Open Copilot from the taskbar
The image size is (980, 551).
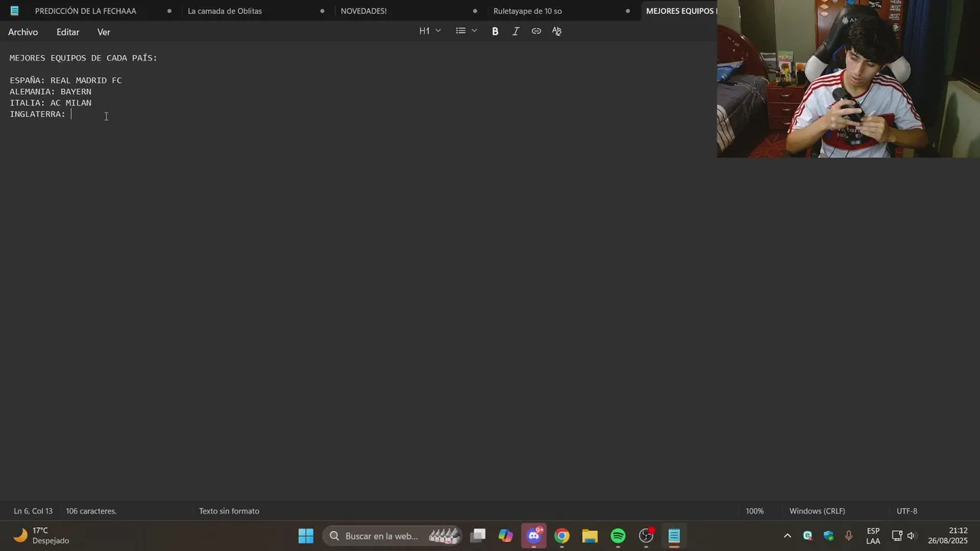[505, 536]
